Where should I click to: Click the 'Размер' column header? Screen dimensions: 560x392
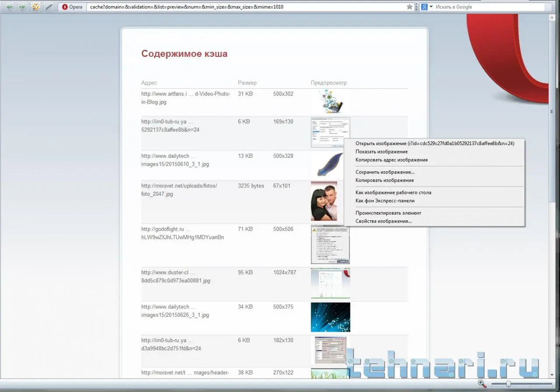point(247,83)
